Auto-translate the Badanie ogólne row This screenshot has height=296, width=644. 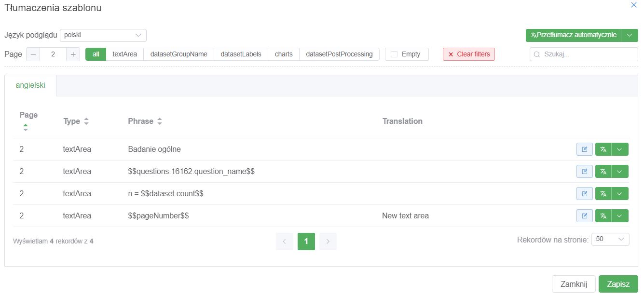coord(603,149)
